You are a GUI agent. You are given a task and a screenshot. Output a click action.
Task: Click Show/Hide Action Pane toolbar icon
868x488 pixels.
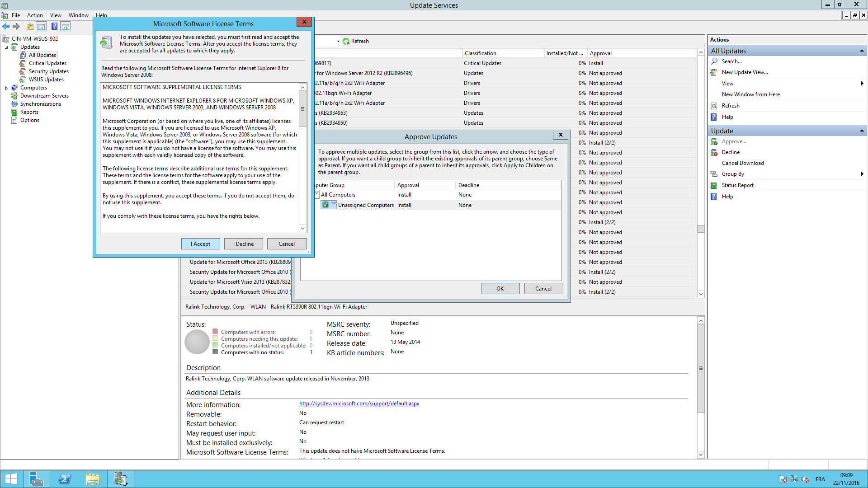66,27
